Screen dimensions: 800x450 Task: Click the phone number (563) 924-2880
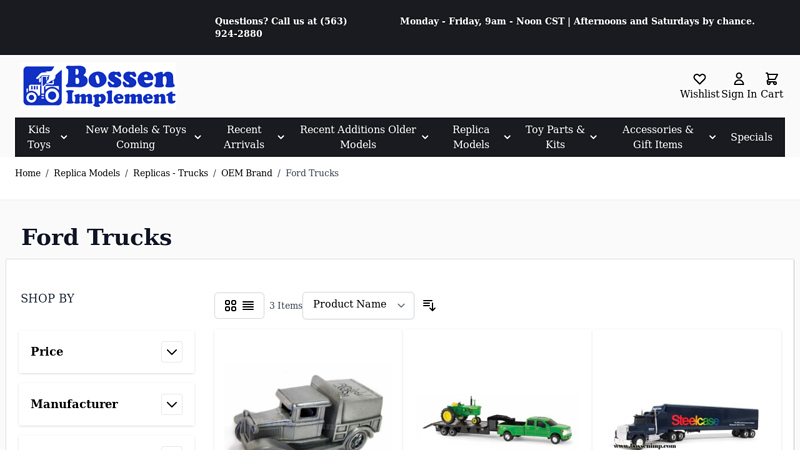pyautogui.click(x=281, y=27)
